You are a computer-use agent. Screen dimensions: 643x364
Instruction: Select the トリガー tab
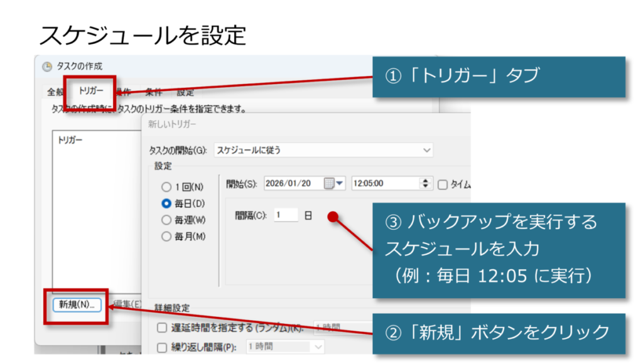point(91,92)
